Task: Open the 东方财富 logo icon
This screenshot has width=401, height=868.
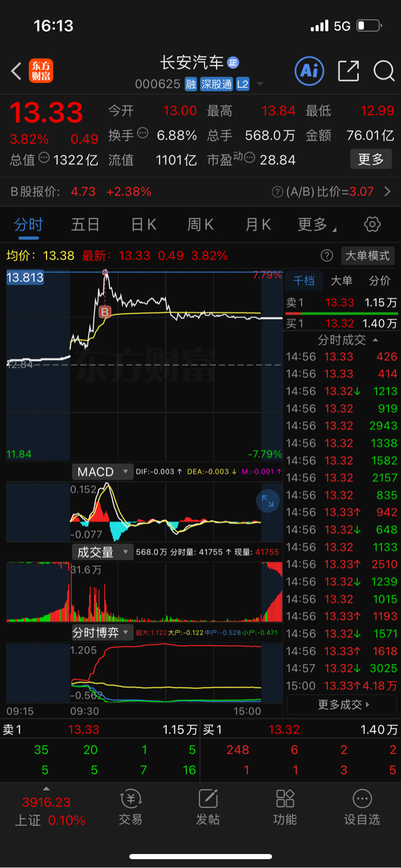Action: click(x=41, y=71)
